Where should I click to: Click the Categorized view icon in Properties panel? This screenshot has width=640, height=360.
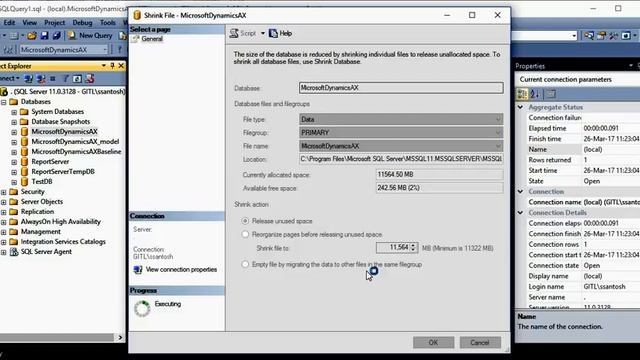(x=522, y=94)
